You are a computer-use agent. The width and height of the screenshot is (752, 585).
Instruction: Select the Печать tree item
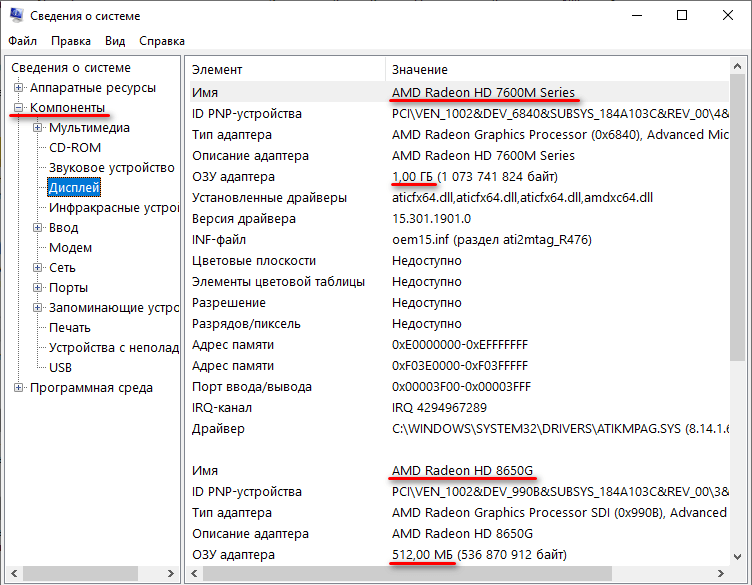[69, 328]
